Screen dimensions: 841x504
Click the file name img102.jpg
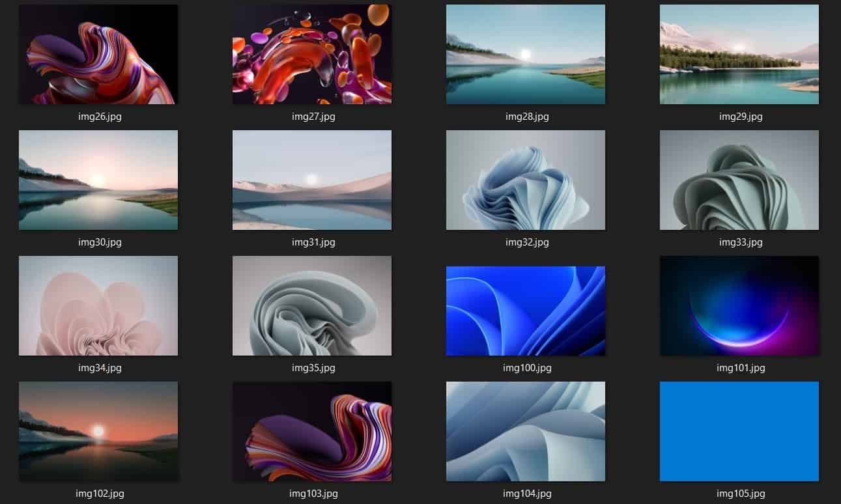coord(100,494)
